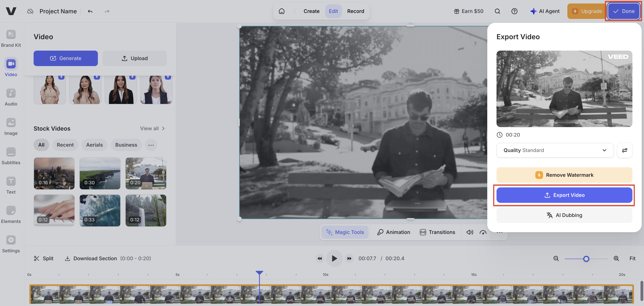The width and height of the screenshot is (644, 306).
Task: Undo the last action
Action: pos(90,11)
